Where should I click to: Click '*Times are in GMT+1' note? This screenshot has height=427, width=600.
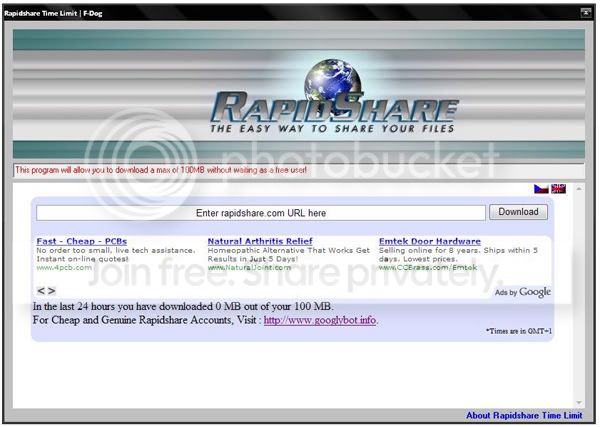click(x=518, y=331)
